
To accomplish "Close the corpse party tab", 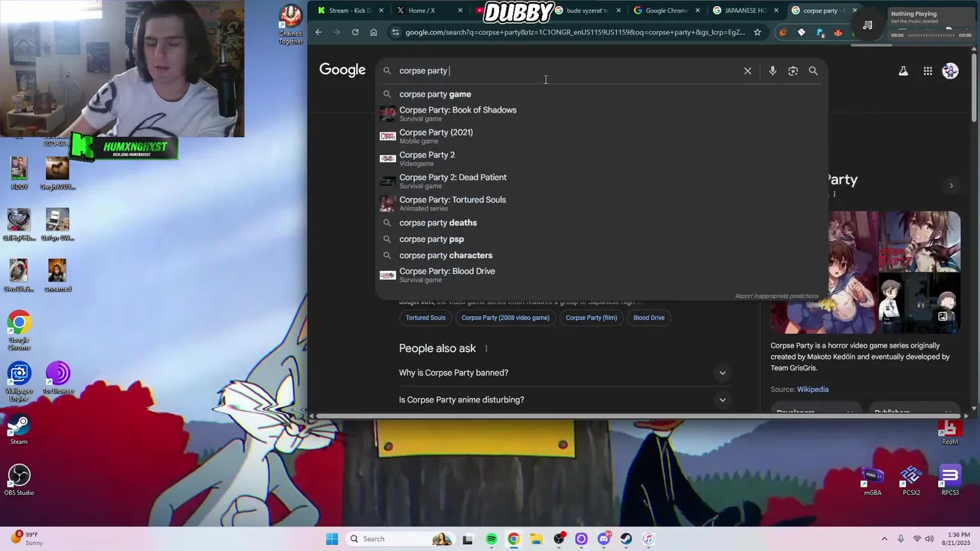I will pyautogui.click(x=854, y=11).
